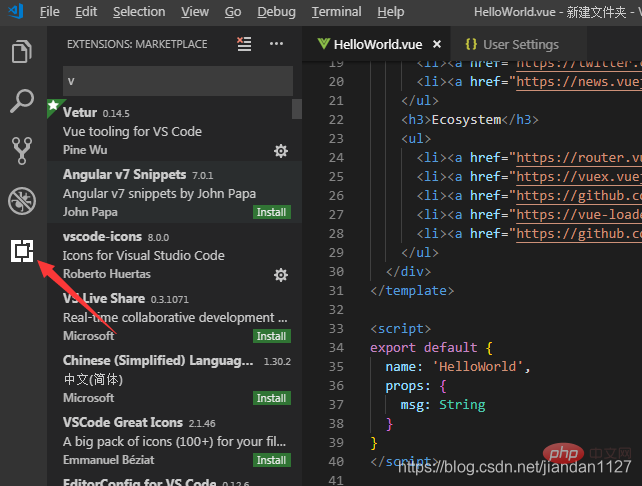Image resolution: width=642 pixels, height=486 pixels.
Task: Close the HelloWorld.vue tab
Action: [x=437, y=44]
